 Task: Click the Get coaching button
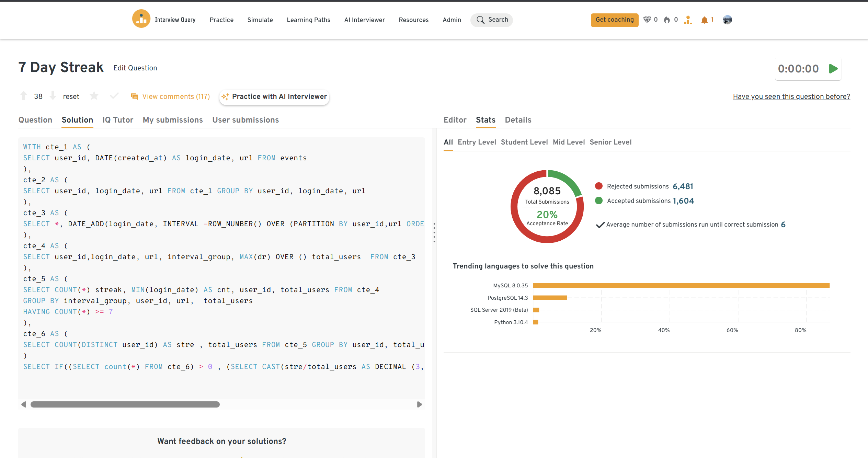click(x=614, y=20)
